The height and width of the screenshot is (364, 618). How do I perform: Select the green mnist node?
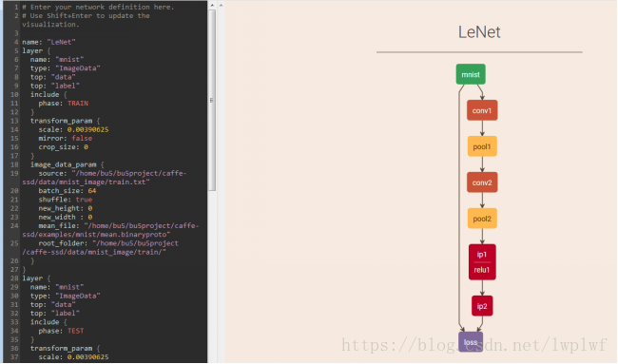pyautogui.click(x=471, y=74)
